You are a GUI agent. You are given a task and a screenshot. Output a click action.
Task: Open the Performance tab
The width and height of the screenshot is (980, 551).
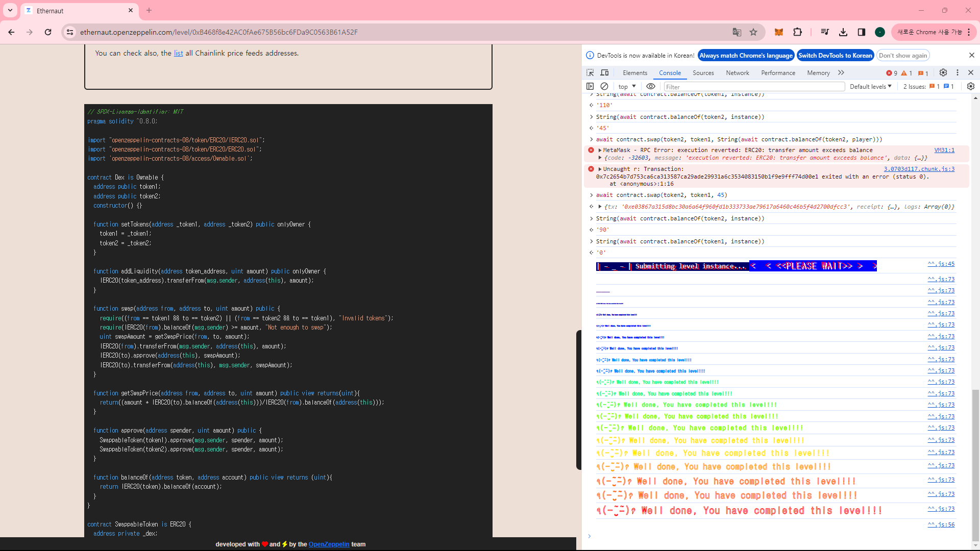[x=778, y=73]
